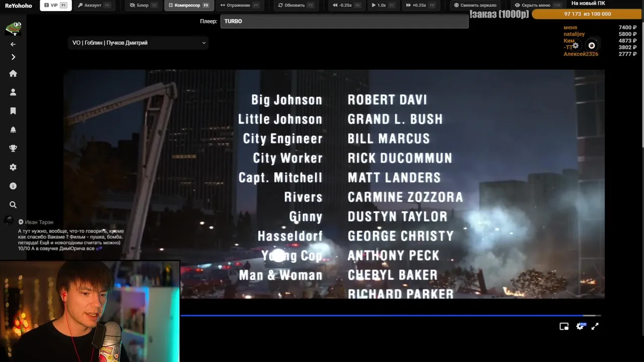Enter fullscreen with the expand icon
644x362 pixels.
tap(595, 326)
